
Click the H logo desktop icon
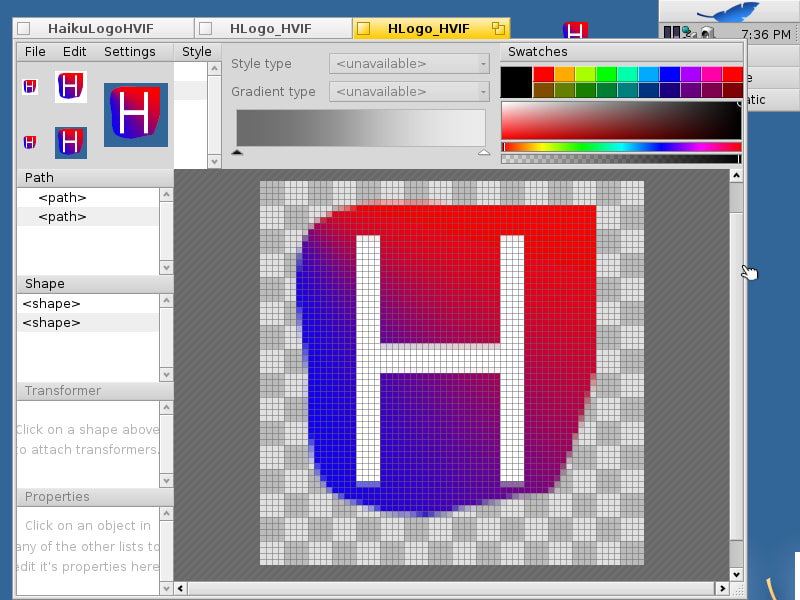[575, 30]
